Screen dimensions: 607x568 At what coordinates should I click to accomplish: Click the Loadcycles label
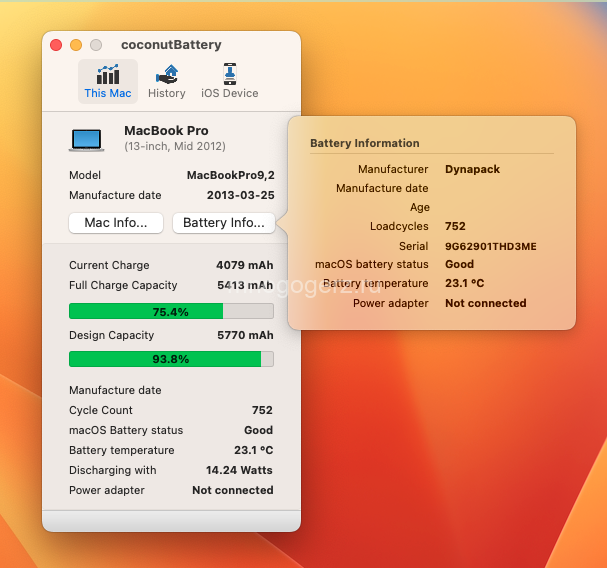(x=399, y=226)
